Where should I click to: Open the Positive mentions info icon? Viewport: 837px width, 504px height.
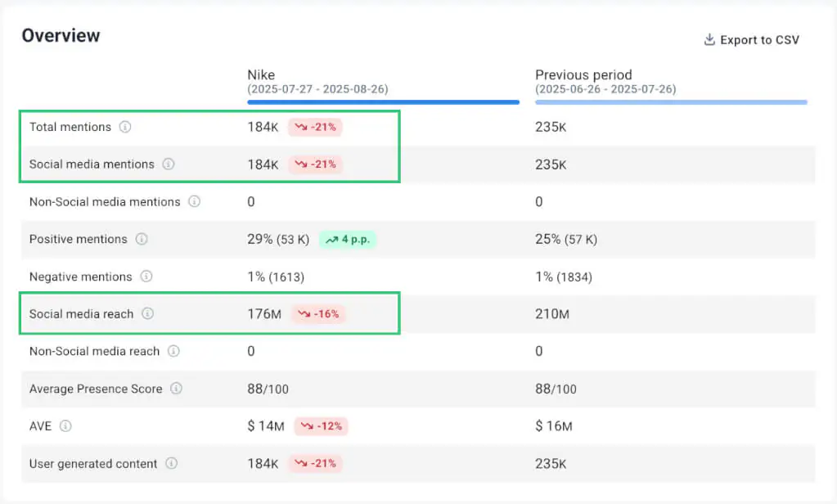pyautogui.click(x=142, y=239)
